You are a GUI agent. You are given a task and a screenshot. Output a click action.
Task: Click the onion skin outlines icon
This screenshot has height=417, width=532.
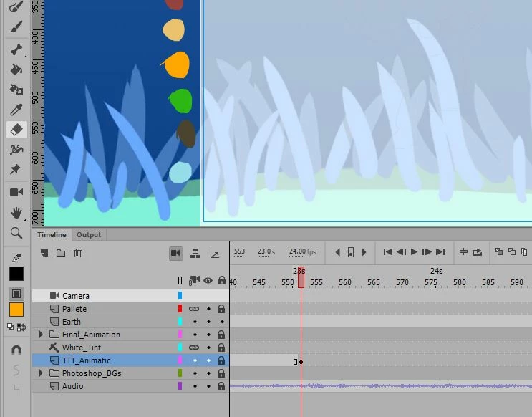click(x=512, y=251)
